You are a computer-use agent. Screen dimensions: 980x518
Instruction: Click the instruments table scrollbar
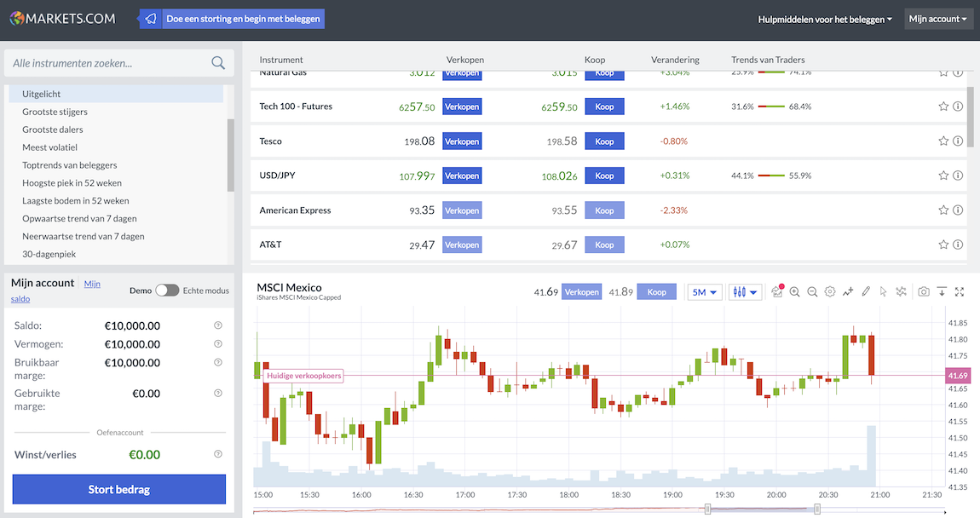[970, 117]
